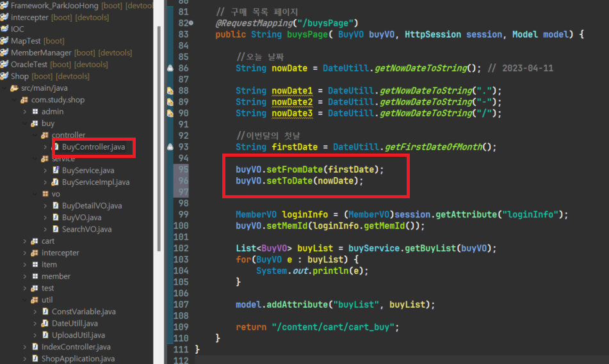The height and width of the screenshot is (364, 609).
Task: Open UploadUtil.java file
Action: coord(78,335)
